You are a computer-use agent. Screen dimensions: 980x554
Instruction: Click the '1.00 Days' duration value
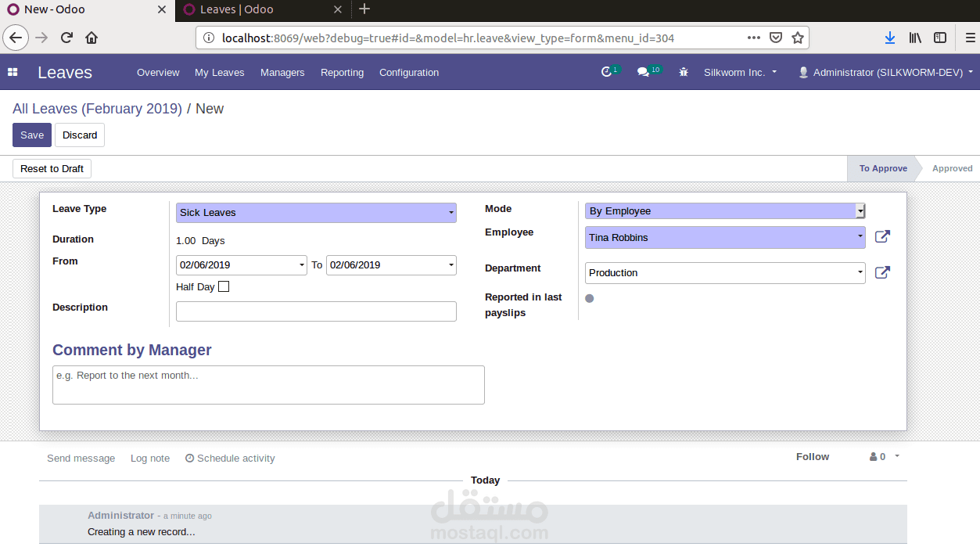click(200, 241)
